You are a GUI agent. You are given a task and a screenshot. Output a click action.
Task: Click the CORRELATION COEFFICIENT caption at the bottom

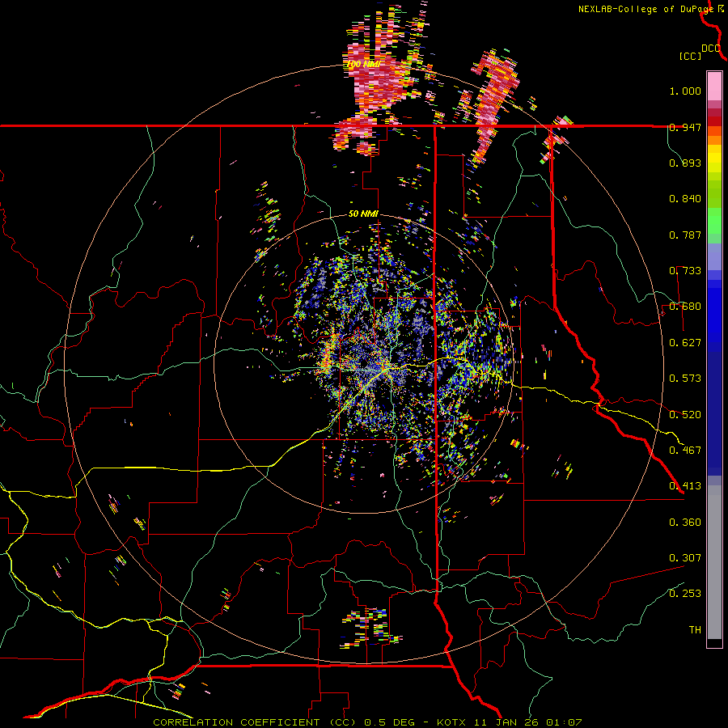(x=366, y=722)
